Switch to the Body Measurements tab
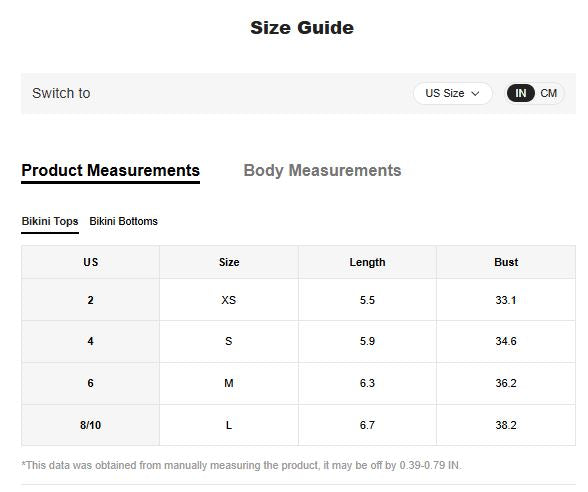Screen dimensions: 588x492 (322, 171)
